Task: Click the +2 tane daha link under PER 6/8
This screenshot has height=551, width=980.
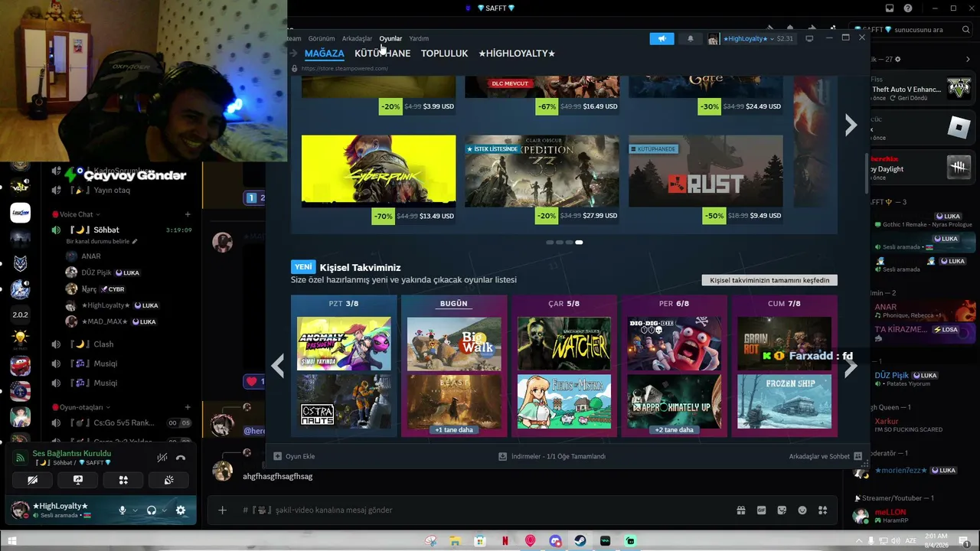Action: pyautogui.click(x=674, y=430)
